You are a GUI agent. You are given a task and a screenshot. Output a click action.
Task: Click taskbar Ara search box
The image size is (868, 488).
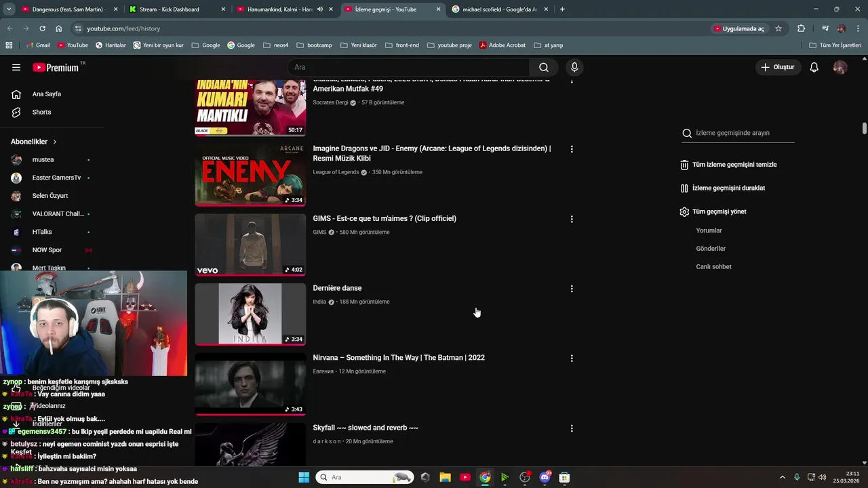click(x=365, y=477)
